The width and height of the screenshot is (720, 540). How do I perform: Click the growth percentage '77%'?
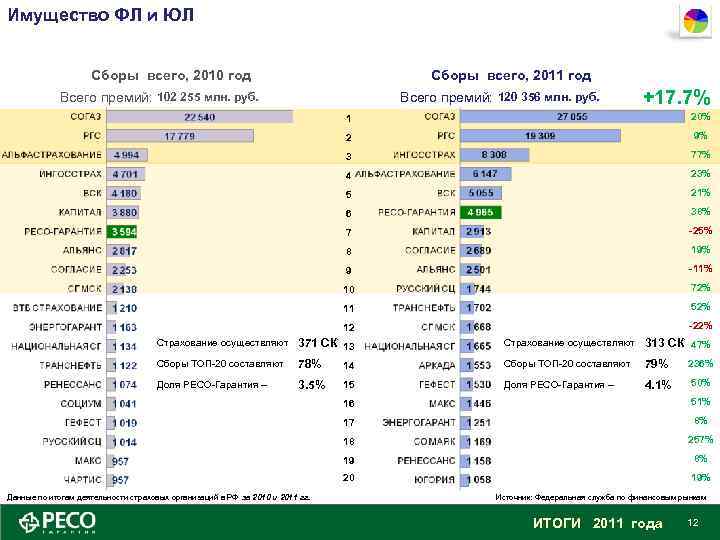[x=701, y=155]
